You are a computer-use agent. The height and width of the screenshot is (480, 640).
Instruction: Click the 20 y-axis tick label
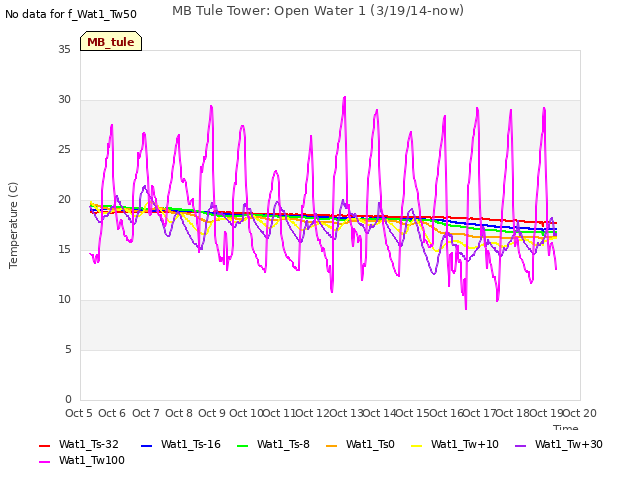tap(64, 200)
